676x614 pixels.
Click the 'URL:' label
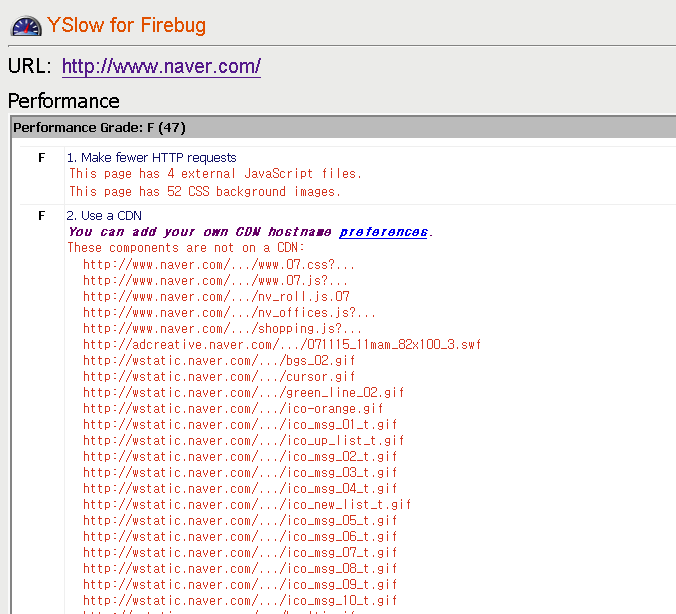pos(30,66)
